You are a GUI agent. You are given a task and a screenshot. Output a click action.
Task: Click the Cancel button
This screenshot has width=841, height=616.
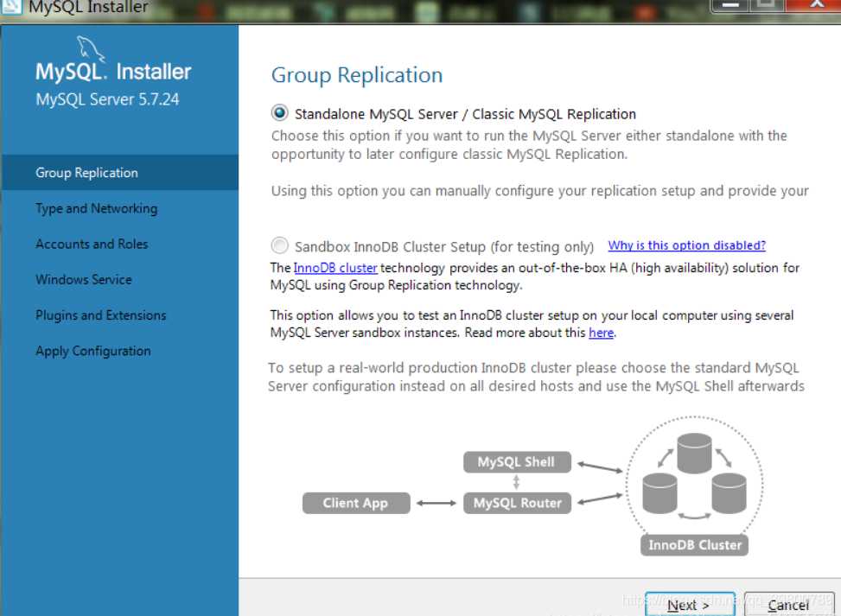pos(788,604)
